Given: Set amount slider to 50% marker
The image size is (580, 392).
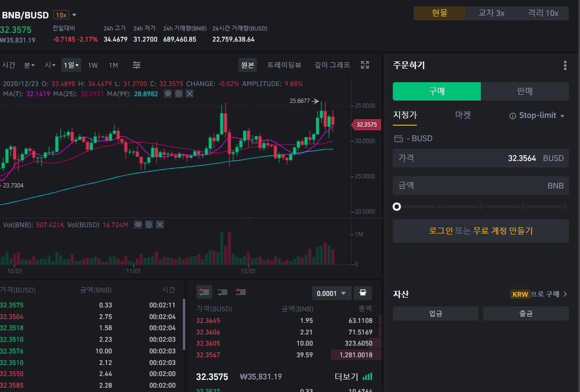Looking at the screenshot, I should [x=481, y=206].
